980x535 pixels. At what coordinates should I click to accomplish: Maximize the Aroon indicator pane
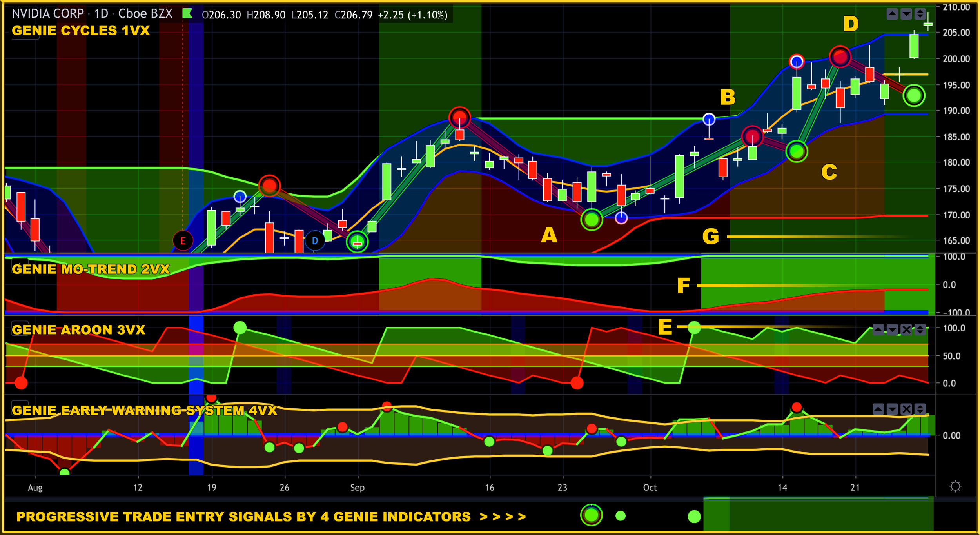tap(920, 329)
